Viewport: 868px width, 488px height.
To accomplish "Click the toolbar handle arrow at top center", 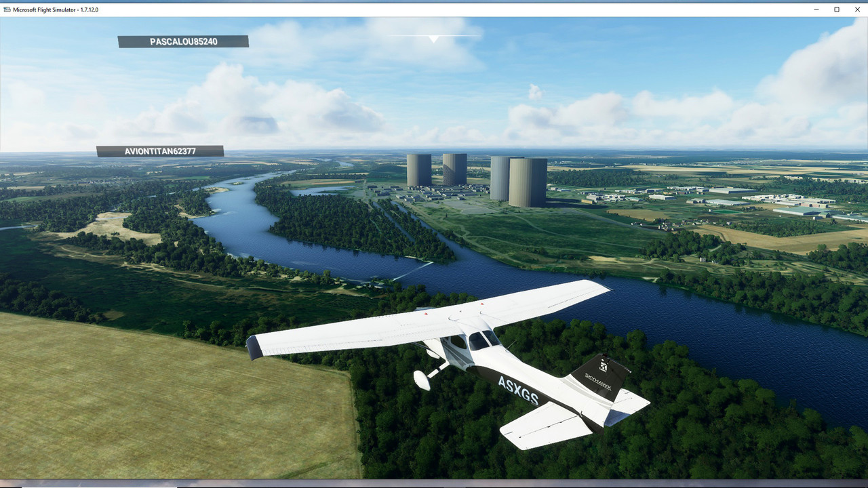I will (433, 39).
